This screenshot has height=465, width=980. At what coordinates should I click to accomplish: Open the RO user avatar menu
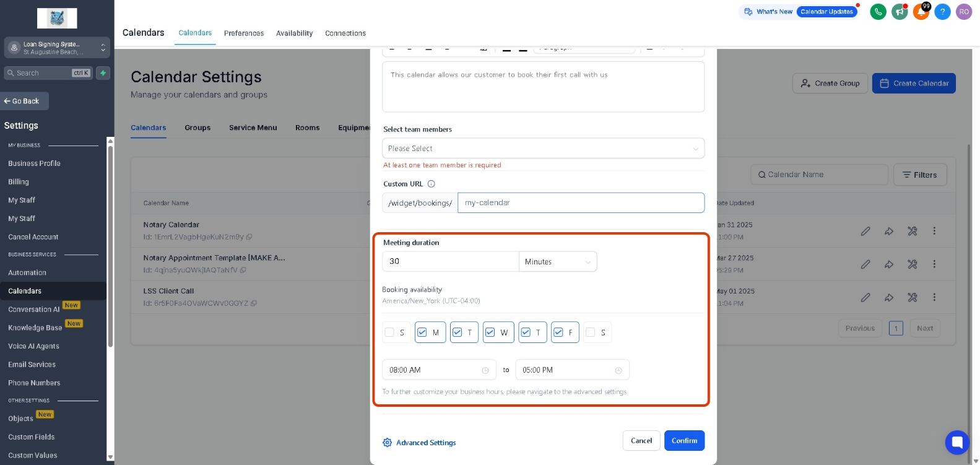pos(964,12)
